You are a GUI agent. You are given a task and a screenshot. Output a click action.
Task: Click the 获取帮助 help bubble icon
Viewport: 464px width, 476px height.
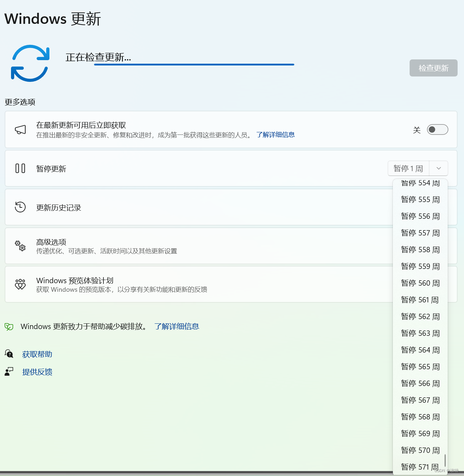pos(9,354)
